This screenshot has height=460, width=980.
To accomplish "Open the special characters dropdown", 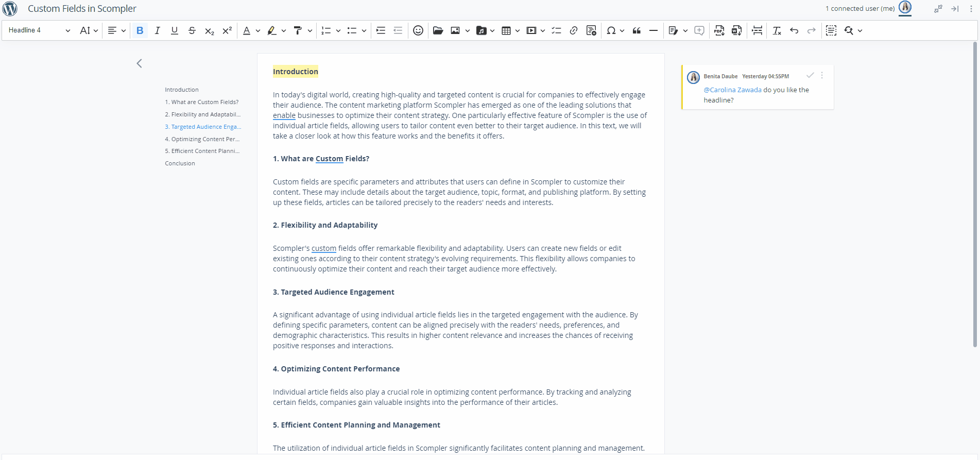I will [622, 30].
